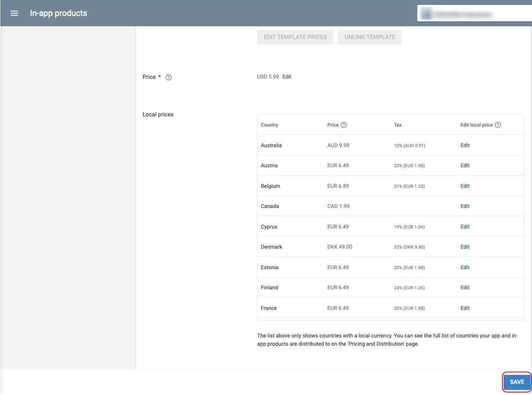Edit the local price for Australia
This screenshot has height=395, width=532.
[x=465, y=146]
